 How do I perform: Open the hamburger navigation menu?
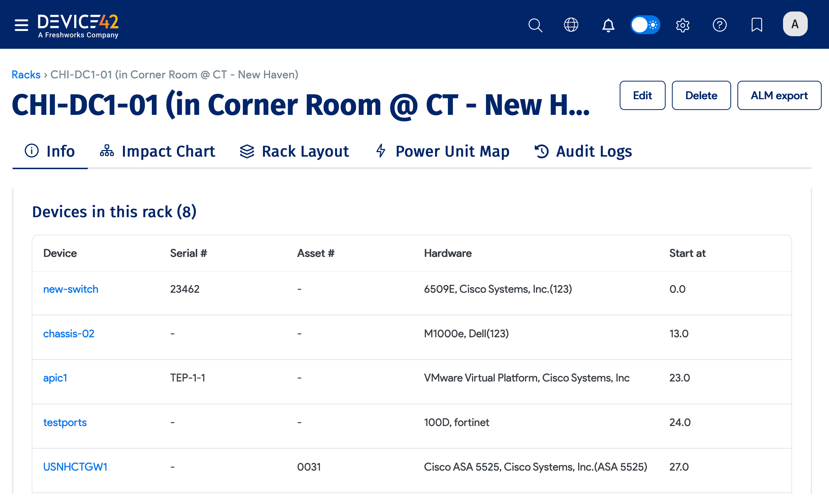(x=21, y=25)
